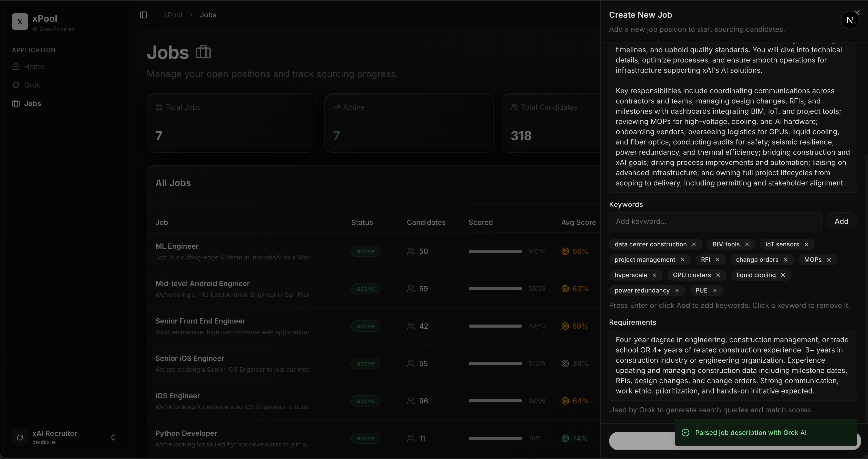Remove the MOPs keyword chip
Viewport: 868px width, 459px height.
829,260
